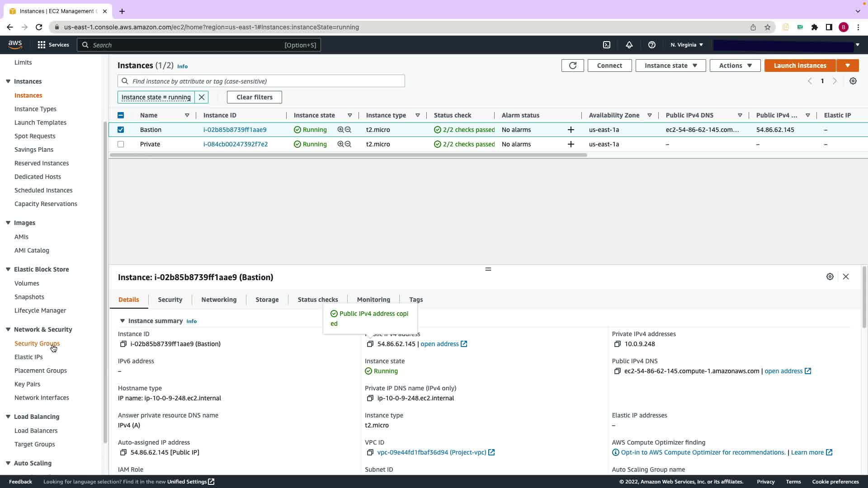Click the help question mark icon

[x=651, y=45]
